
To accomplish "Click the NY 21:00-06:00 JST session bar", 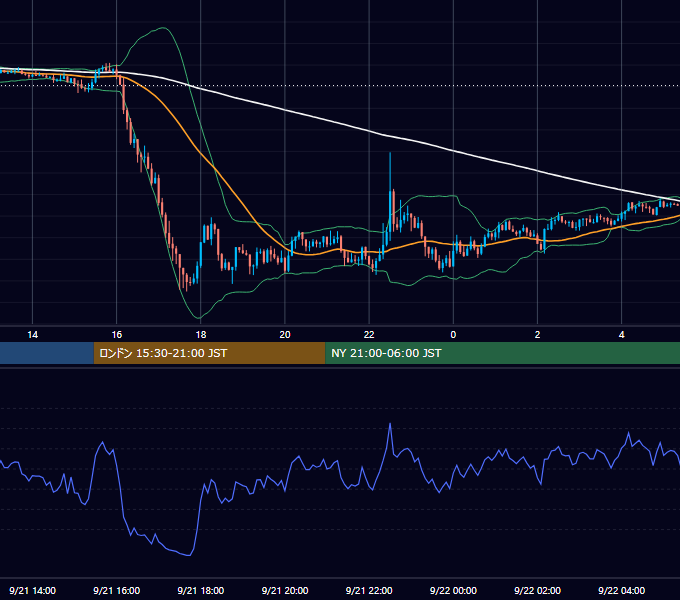I will click(x=503, y=353).
